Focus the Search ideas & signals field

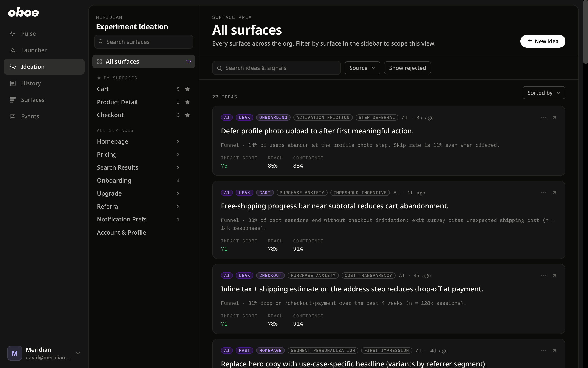tap(276, 68)
